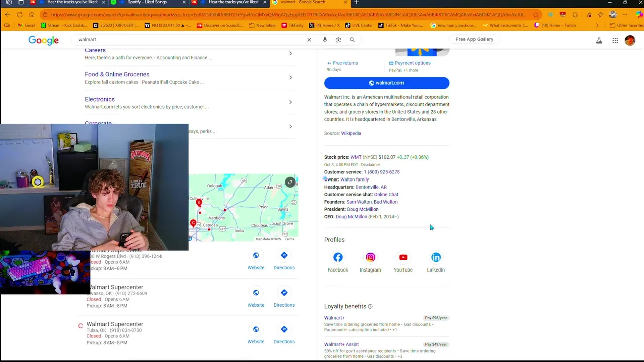Image resolution: width=644 pixels, height=362 pixels.
Task: Open the Wikipedia source link
Action: [x=351, y=133]
